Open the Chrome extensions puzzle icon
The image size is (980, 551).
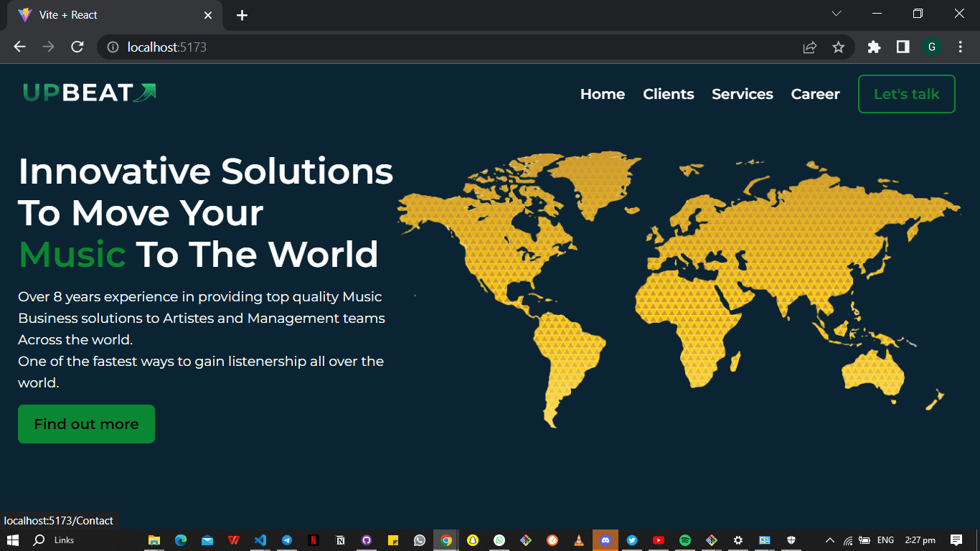[x=874, y=47]
